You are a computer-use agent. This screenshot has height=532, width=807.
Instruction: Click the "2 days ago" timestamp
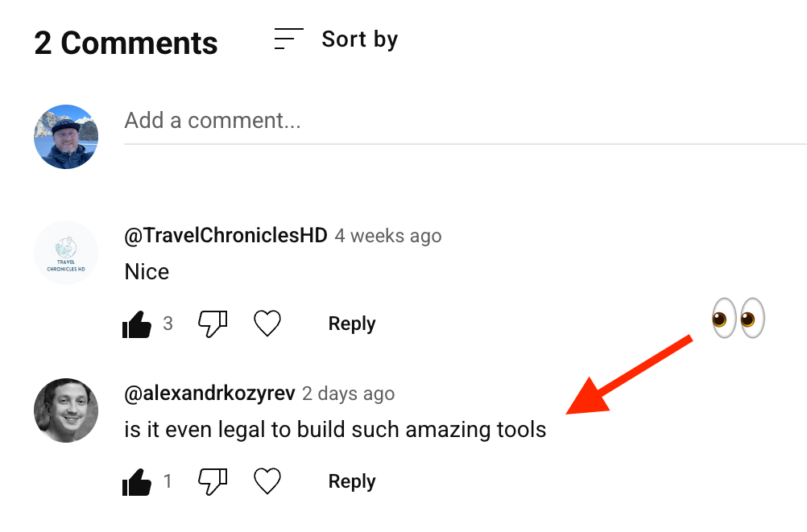(348, 394)
